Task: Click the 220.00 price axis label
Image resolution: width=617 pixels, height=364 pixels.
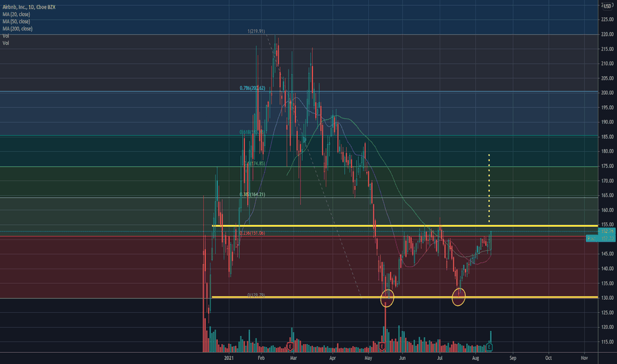Action: (x=607, y=34)
